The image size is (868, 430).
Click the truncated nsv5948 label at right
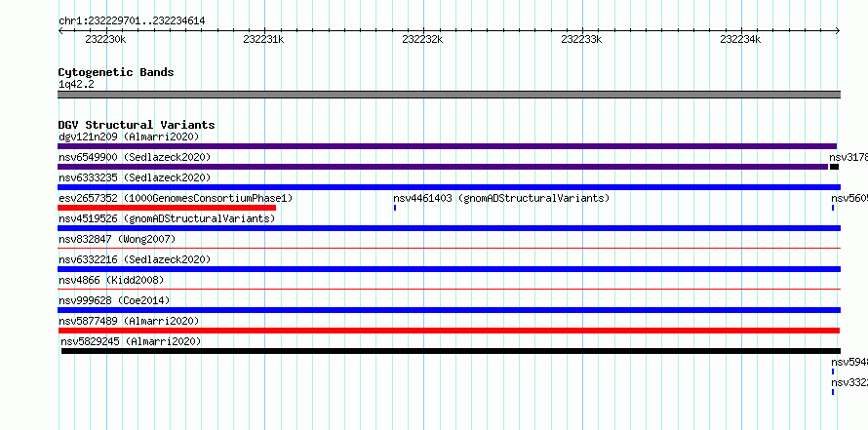[849, 362]
